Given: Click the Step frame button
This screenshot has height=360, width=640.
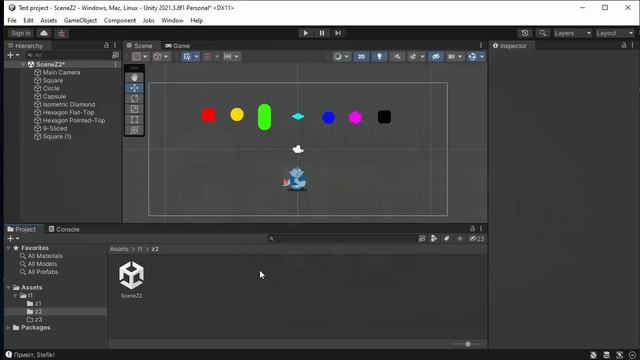Looking at the screenshot, I should pyautogui.click(x=338, y=33).
